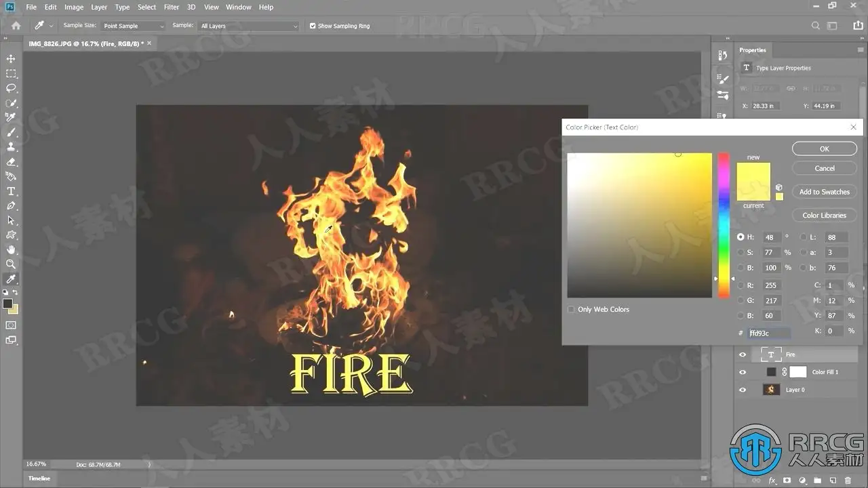868x488 pixels.
Task: Select the R red radio button
Action: [741, 285]
